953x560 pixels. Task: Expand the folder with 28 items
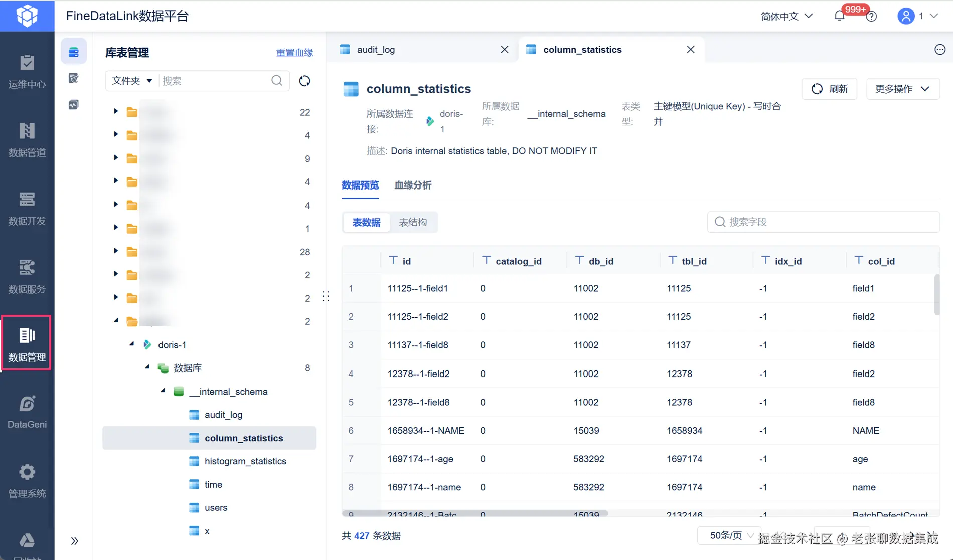tap(116, 251)
